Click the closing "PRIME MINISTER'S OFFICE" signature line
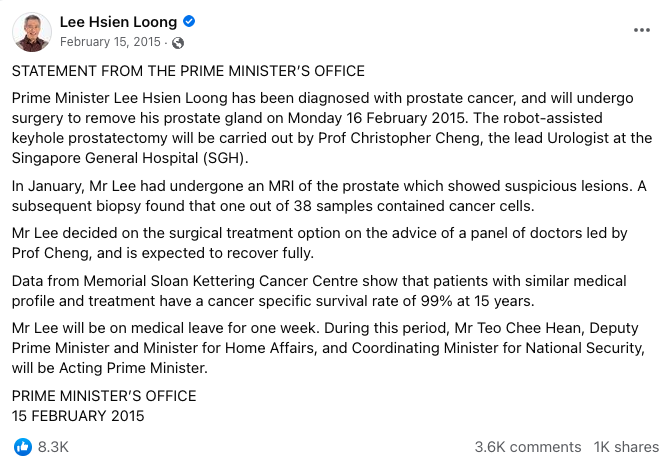669x465 pixels. point(104,395)
